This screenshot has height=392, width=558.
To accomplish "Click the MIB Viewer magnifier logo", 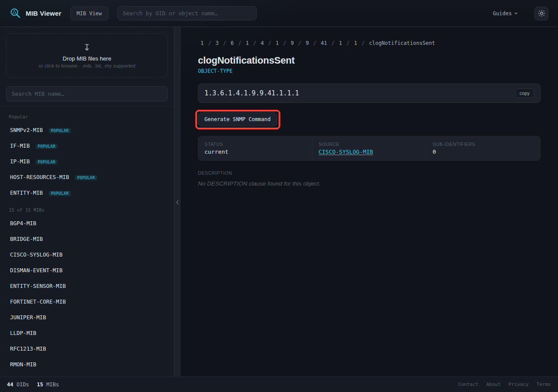I will point(15,13).
